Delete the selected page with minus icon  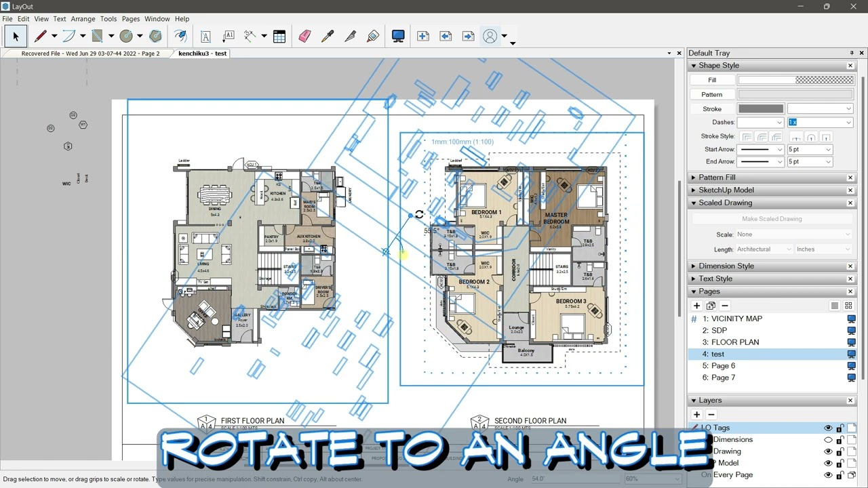point(725,306)
